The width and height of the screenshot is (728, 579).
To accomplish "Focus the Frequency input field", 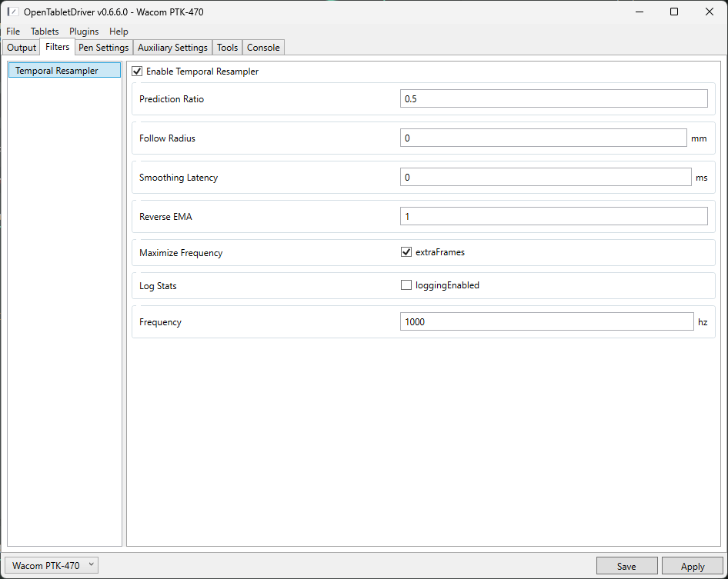I will point(546,322).
